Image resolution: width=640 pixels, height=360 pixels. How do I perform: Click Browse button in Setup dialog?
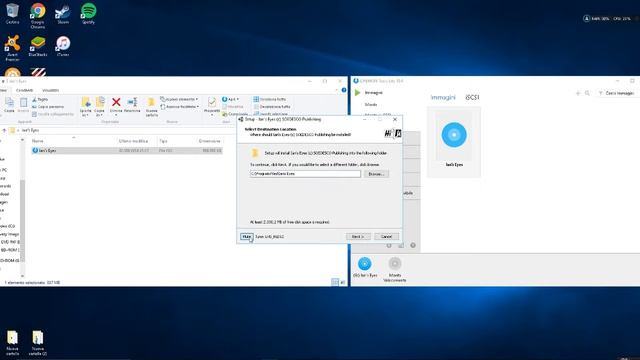[376, 174]
